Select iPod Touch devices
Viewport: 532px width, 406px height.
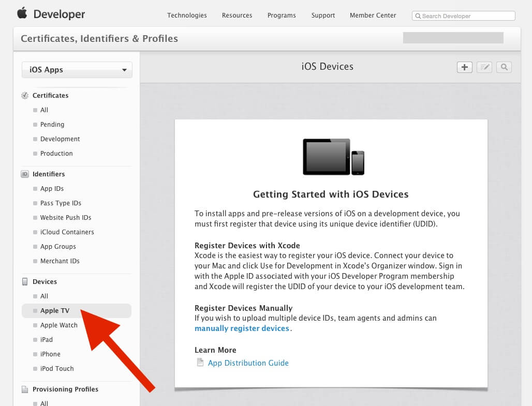tap(57, 369)
